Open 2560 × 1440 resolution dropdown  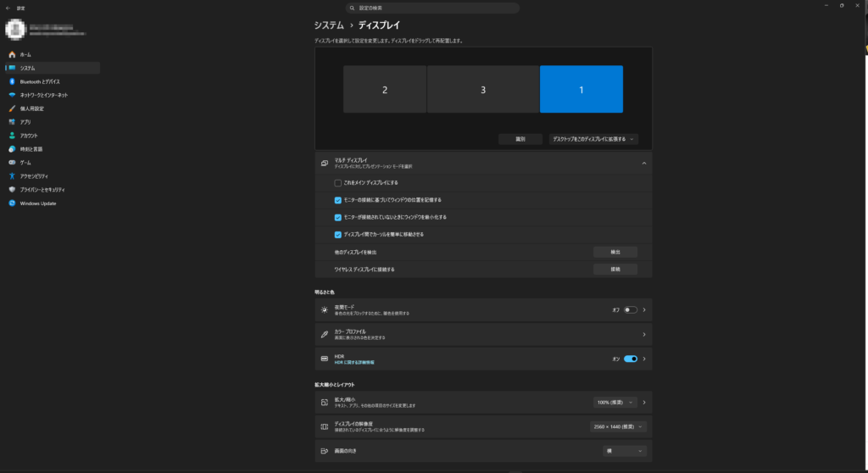(618, 427)
